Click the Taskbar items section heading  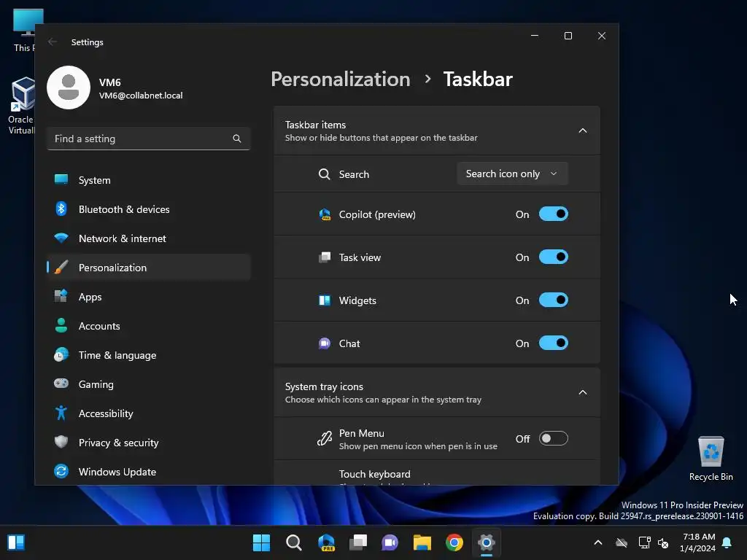(x=315, y=125)
